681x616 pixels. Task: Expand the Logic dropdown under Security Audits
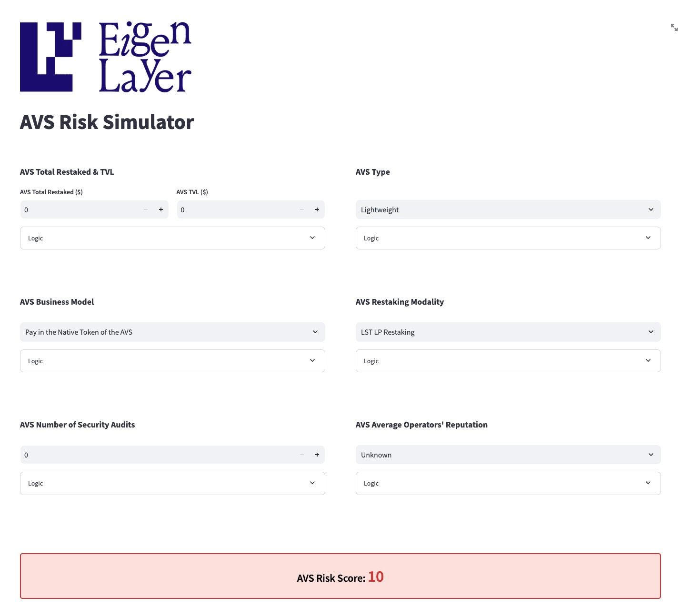(172, 483)
